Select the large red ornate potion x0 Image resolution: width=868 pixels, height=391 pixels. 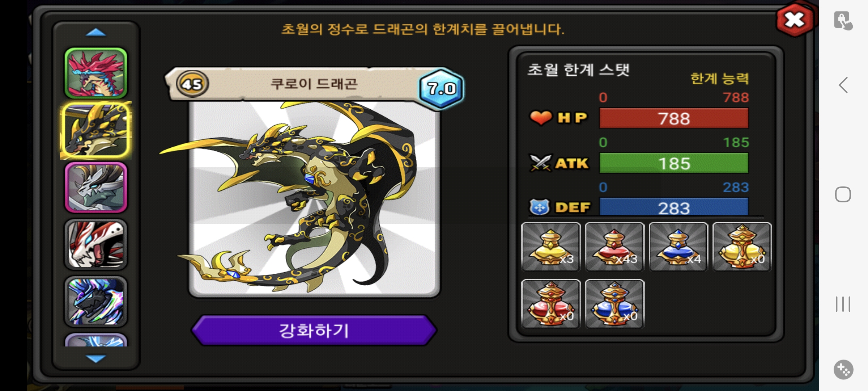(551, 303)
